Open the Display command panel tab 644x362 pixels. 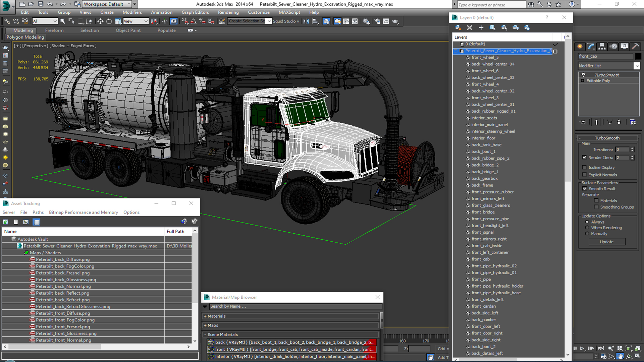tap(624, 46)
